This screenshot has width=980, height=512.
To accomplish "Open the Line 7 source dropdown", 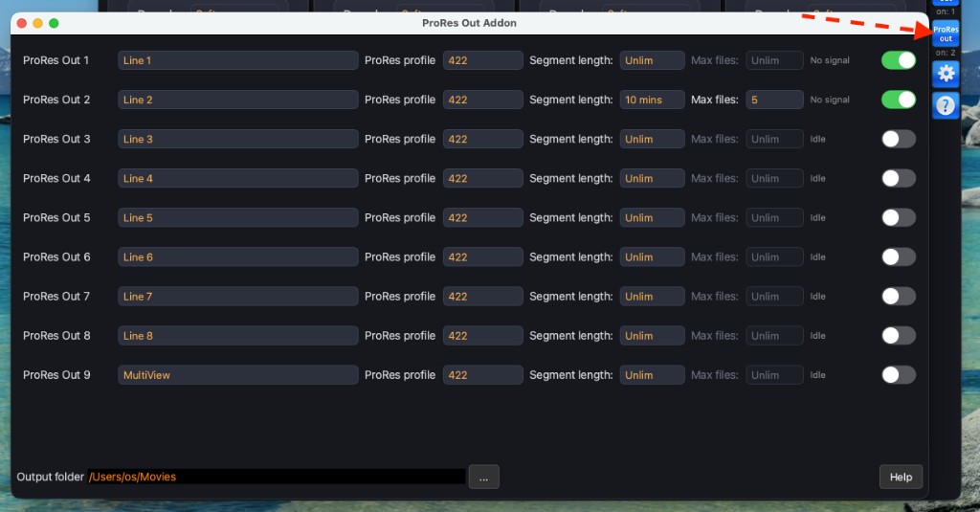I will [238, 297].
